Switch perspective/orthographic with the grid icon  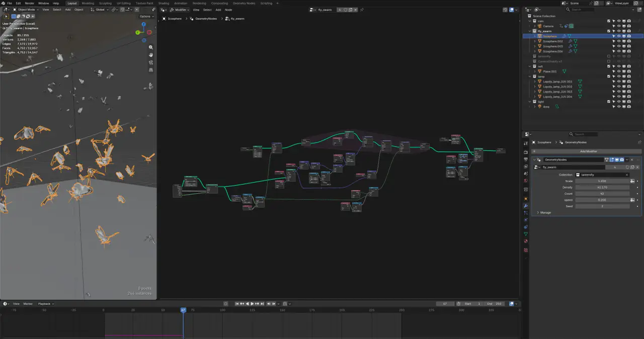[x=151, y=70]
